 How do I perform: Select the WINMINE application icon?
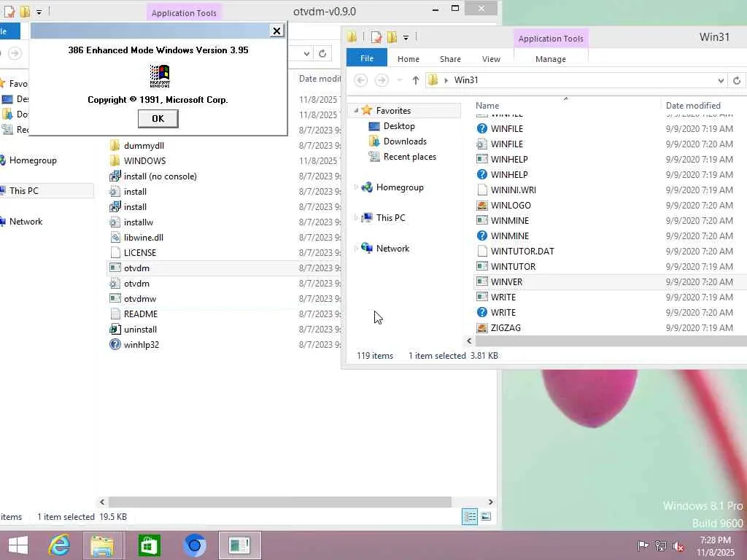(482, 220)
